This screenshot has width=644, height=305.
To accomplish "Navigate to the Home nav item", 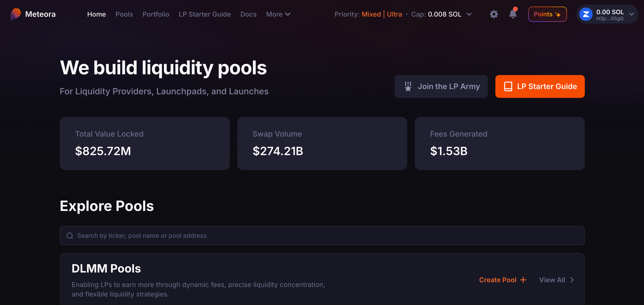I will point(96,14).
